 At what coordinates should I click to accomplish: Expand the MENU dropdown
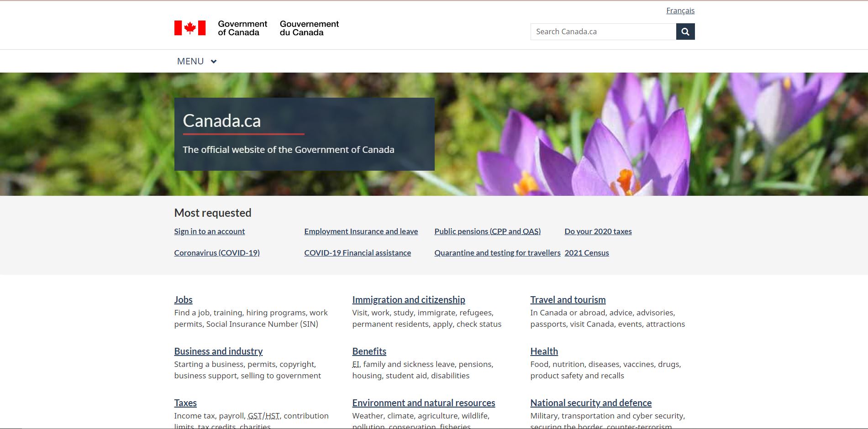(197, 61)
